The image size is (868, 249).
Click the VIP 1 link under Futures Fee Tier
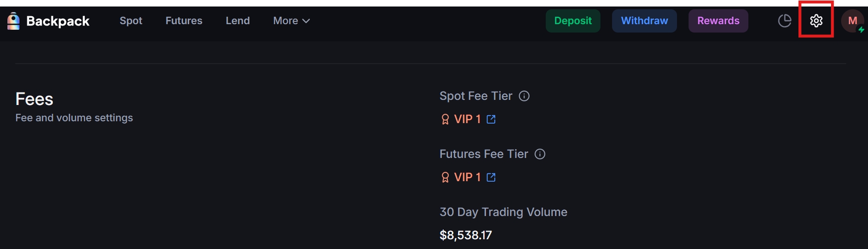pyautogui.click(x=467, y=177)
